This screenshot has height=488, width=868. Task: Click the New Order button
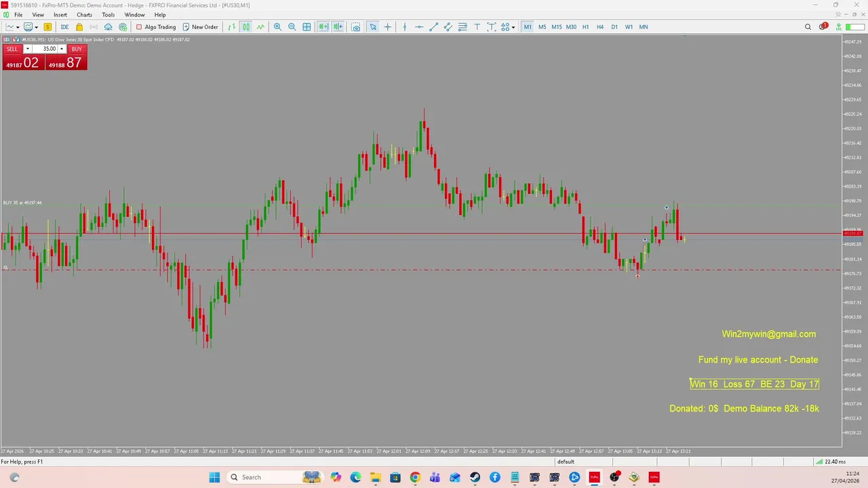200,27
